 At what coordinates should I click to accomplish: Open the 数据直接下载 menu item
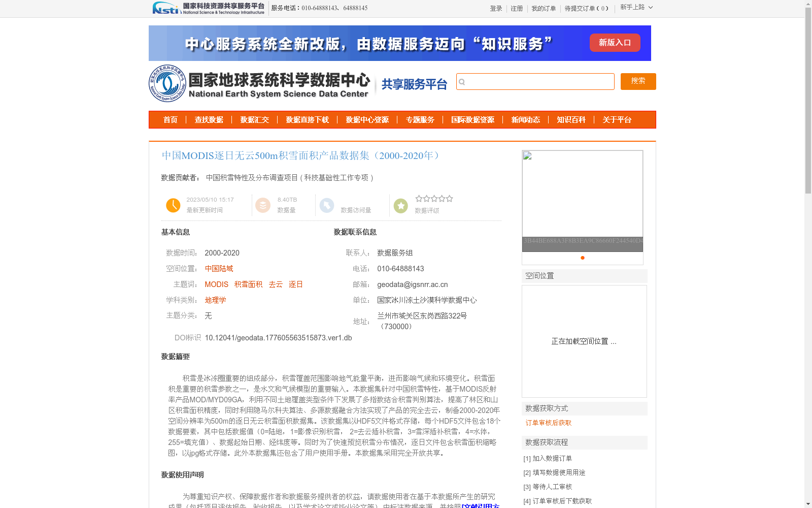[x=308, y=120]
